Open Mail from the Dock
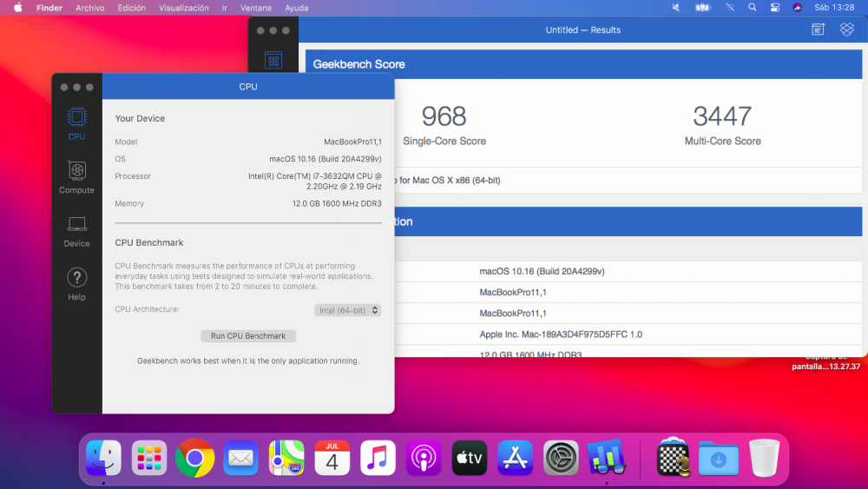 tap(240, 458)
